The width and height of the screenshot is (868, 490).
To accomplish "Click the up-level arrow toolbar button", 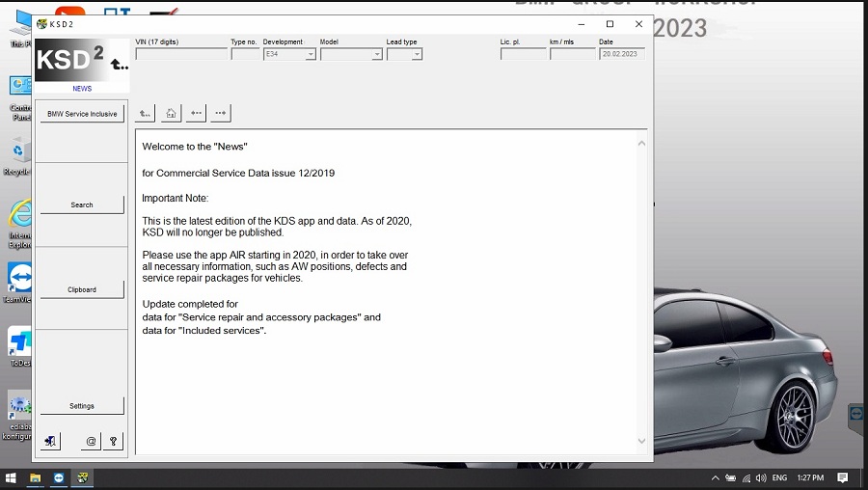I will [145, 113].
